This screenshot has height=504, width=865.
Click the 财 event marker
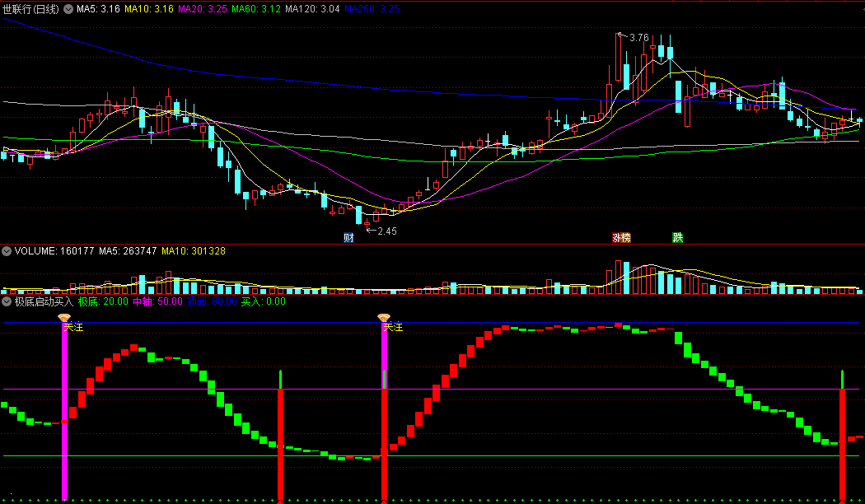pyautogui.click(x=348, y=238)
